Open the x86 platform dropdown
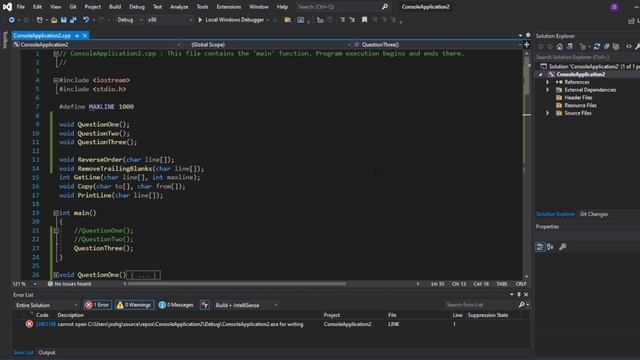Screen dimensions: 640x360 169,20
